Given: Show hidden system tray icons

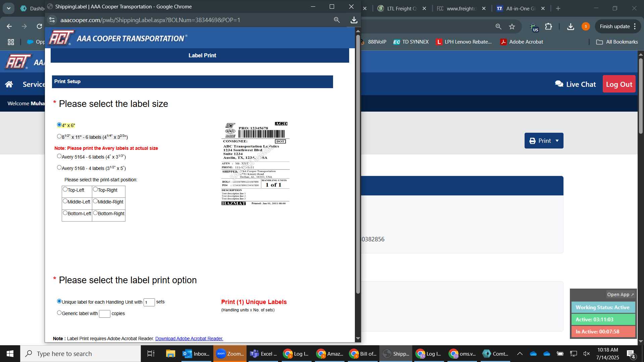Looking at the screenshot, I should [x=520, y=354].
